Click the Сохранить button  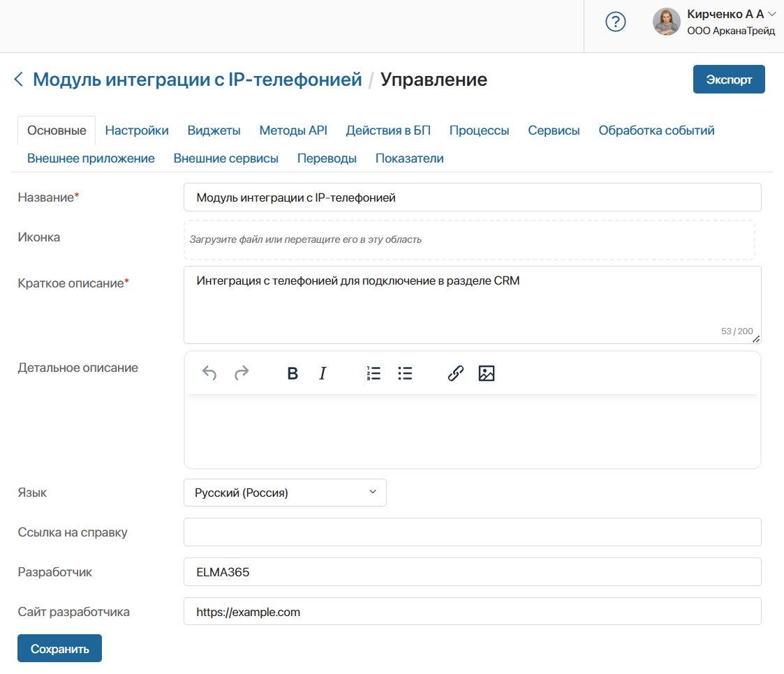59,648
